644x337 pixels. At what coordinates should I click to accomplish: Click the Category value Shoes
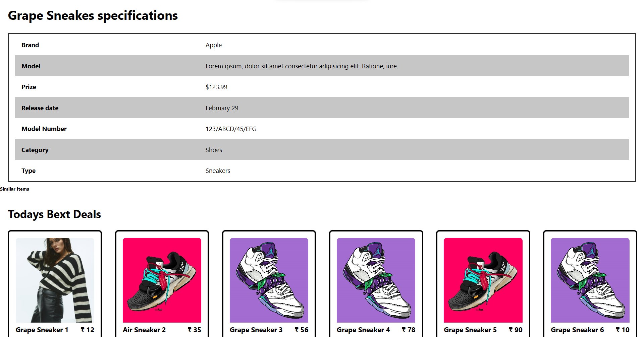pos(214,150)
